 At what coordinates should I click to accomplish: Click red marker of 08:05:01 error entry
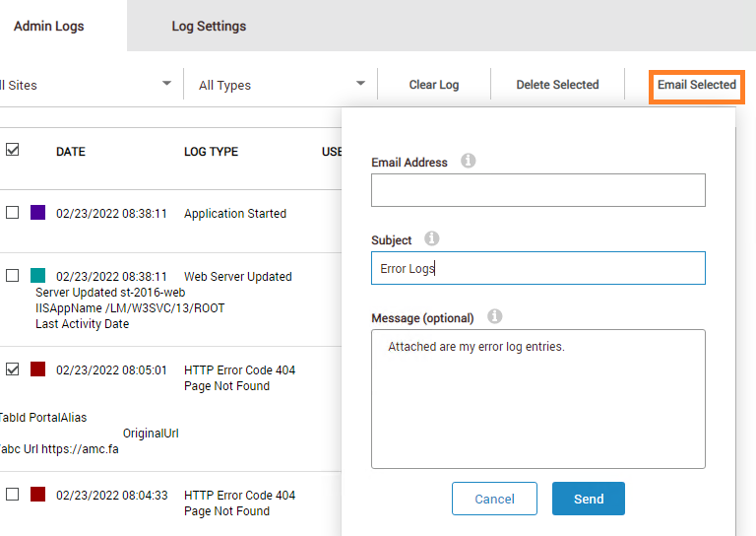(37, 369)
